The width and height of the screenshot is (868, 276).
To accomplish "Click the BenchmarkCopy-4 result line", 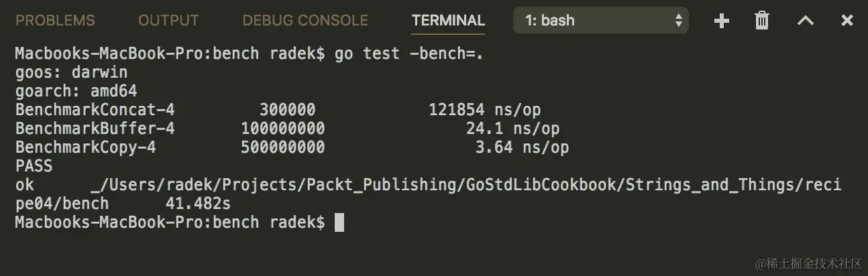I will [292, 147].
